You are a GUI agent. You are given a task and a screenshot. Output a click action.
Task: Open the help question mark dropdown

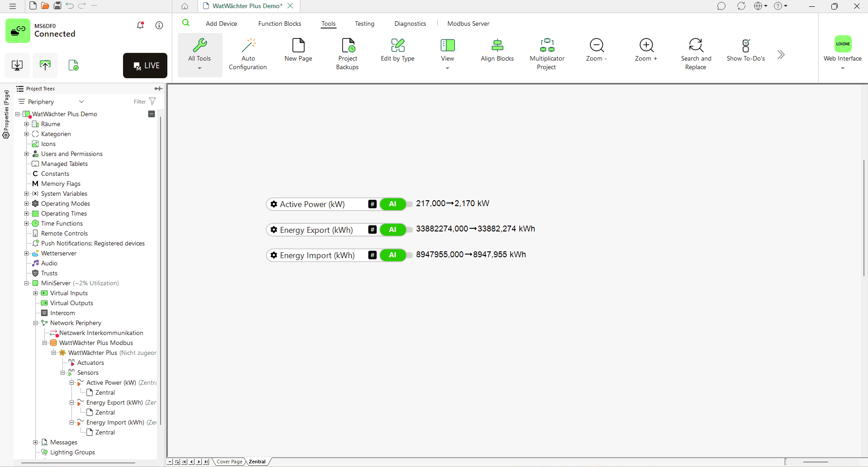[x=781, y=6]
